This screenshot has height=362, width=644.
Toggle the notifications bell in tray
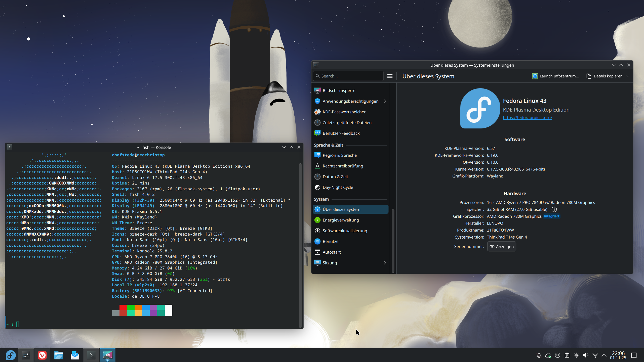click(539, 355)
